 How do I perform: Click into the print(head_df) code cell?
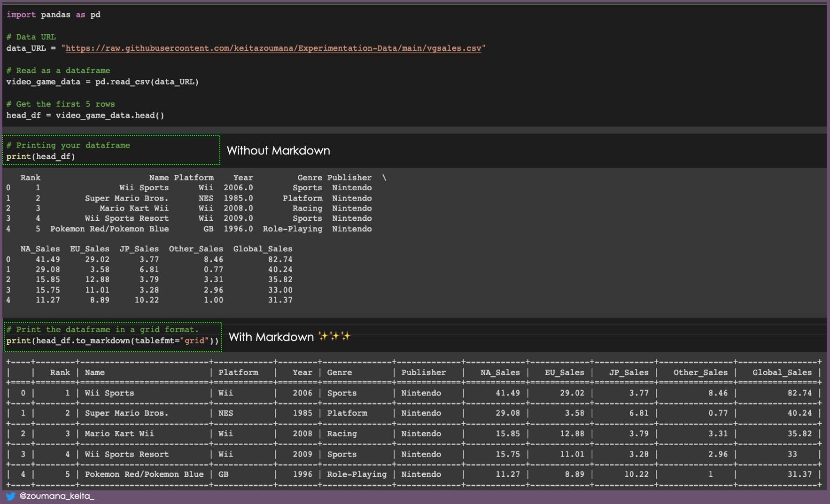[x=41, y=157]
